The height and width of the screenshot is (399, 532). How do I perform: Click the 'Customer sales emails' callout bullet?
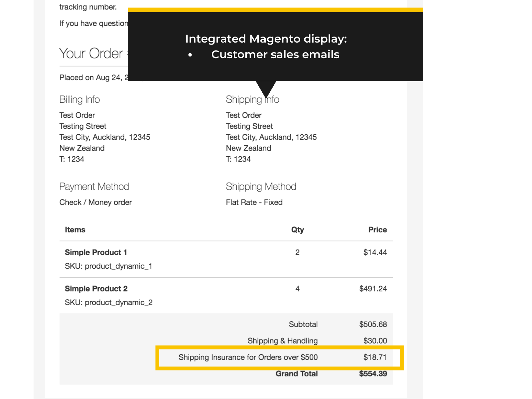(x=275, y=55)
